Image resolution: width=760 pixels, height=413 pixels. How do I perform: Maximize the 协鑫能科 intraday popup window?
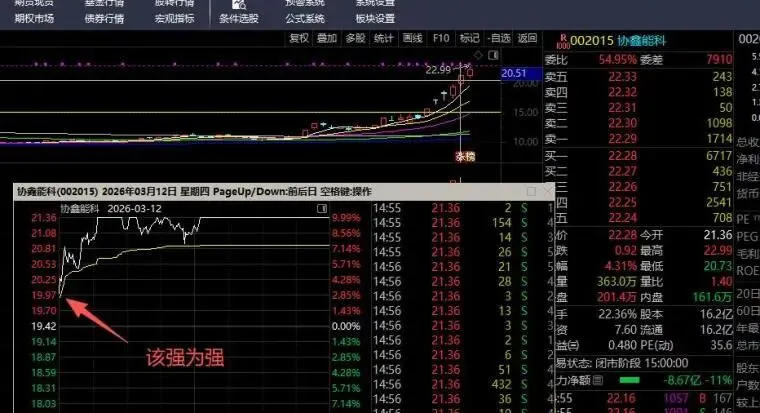(531, 191)
